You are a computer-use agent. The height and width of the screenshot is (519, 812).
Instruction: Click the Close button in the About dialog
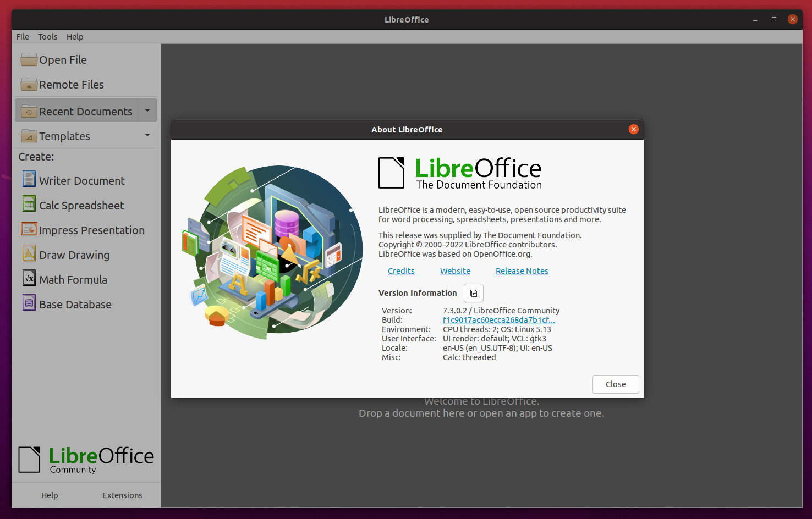[616, 384]
